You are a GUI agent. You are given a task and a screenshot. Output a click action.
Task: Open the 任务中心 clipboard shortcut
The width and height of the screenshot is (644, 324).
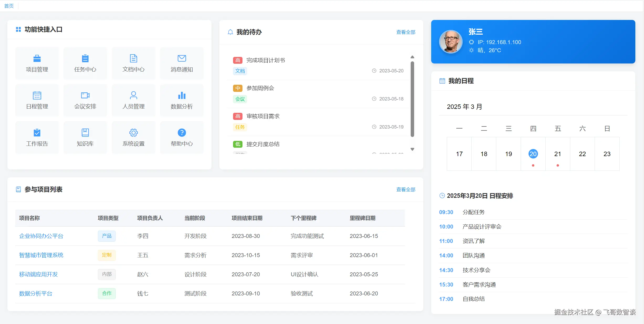(x=85, y=63)
